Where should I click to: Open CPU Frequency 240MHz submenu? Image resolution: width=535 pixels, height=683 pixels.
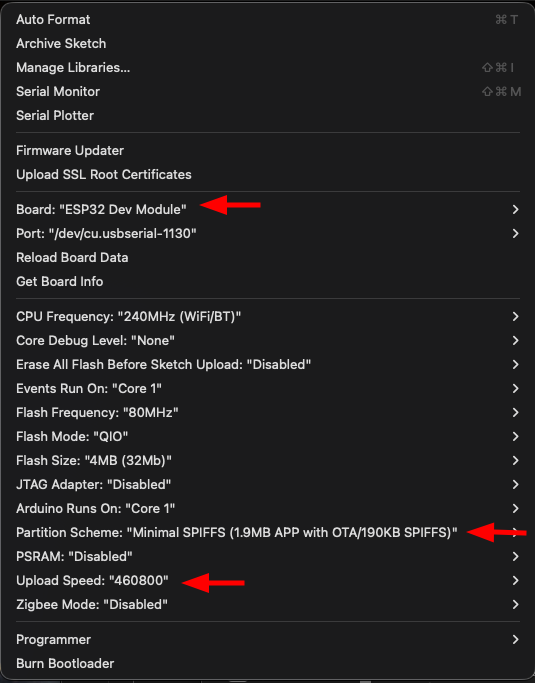pos(268,317)
